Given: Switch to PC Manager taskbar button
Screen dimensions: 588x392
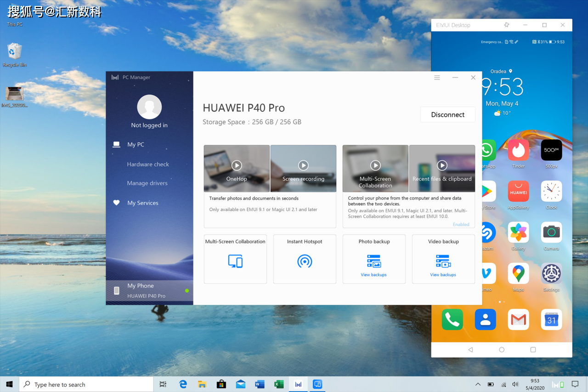Looking at the screenshot, I should (298, 384).
